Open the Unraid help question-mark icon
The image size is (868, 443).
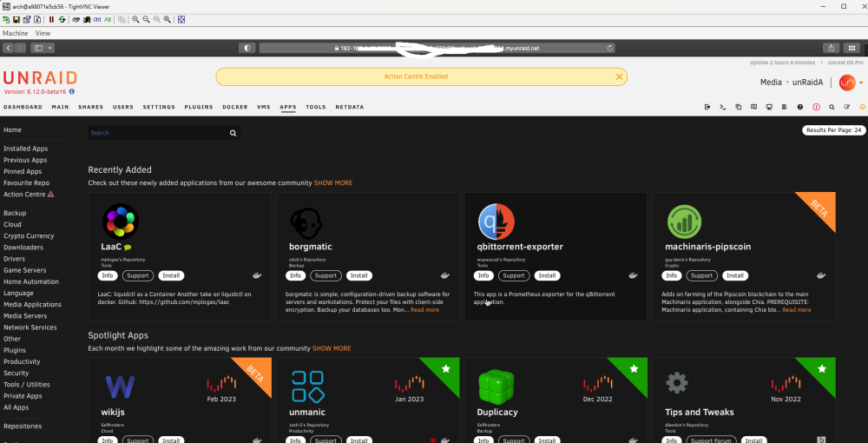pos(800,107)
